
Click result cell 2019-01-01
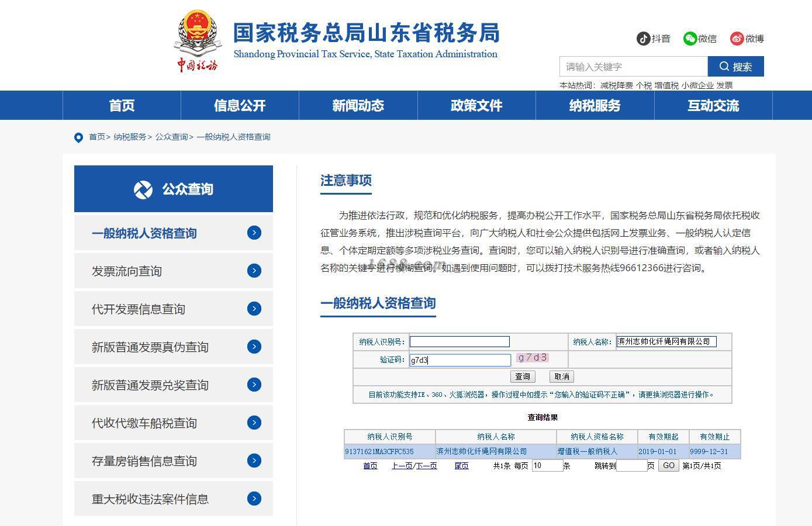[664, 451]
